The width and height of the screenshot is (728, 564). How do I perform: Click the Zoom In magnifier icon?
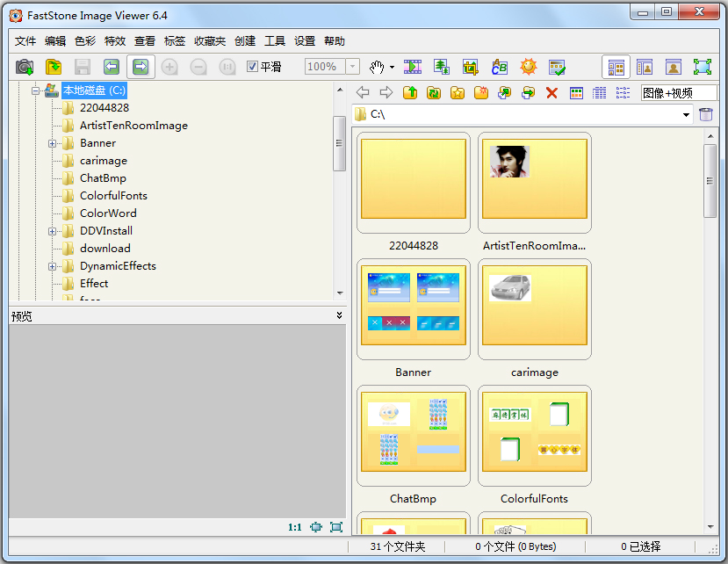click(x=169, y=67)
